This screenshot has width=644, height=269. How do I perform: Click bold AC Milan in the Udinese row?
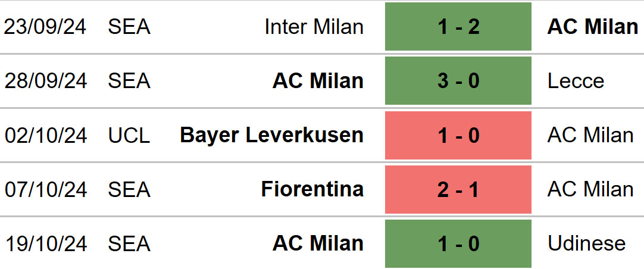click(318, 243)
